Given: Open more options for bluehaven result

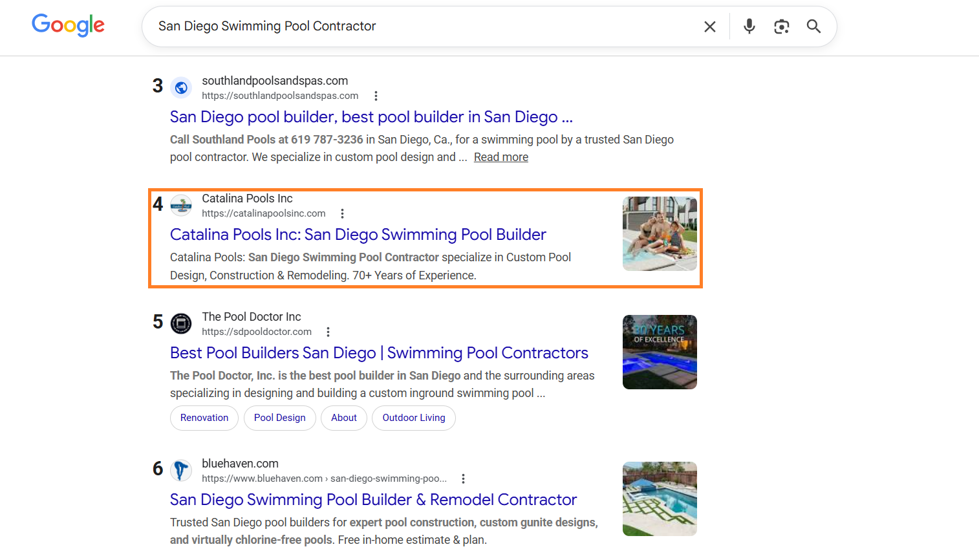Looking at the screenshot, I should coord(463,479).
